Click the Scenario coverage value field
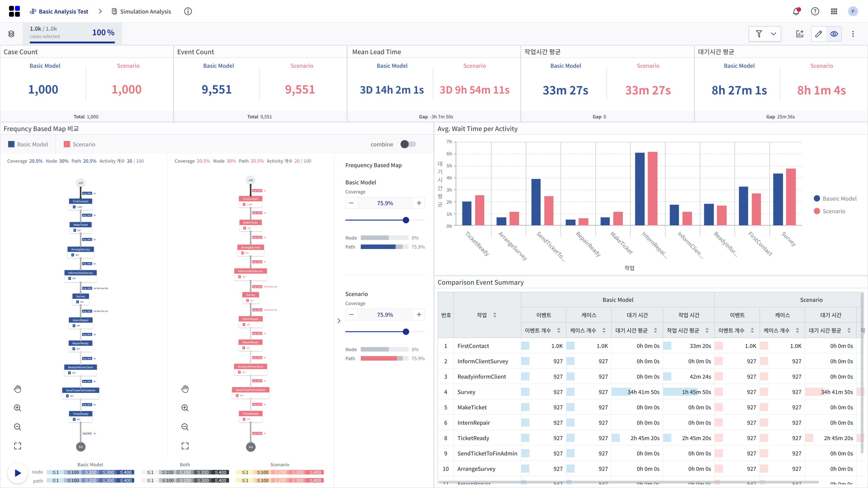 pos(385,314)
